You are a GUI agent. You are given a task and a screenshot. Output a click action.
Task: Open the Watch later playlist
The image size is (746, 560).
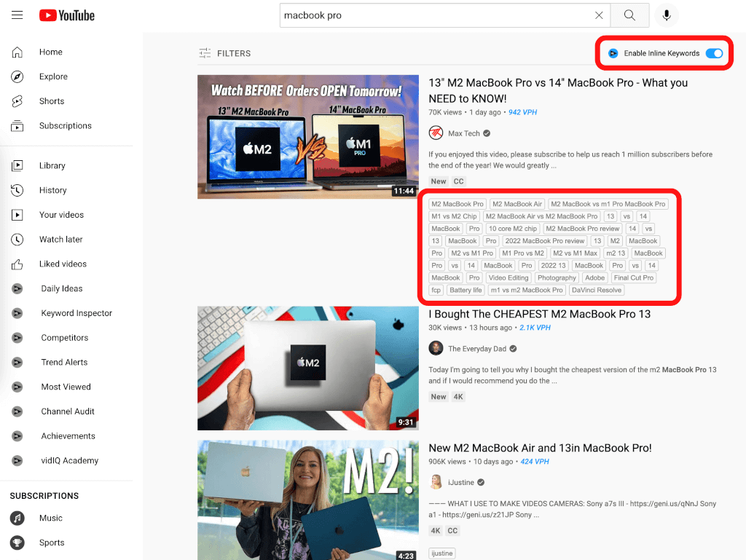click(60, 240)
